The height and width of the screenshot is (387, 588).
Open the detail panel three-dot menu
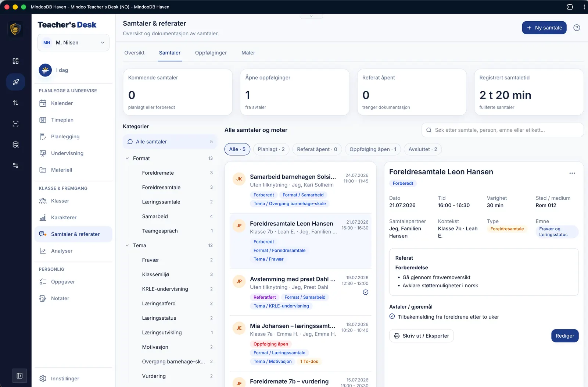(572, 173)
